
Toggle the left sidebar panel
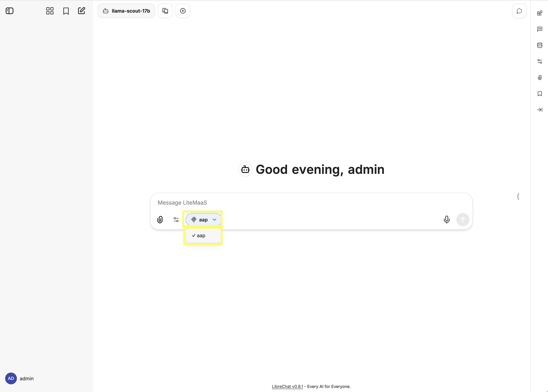(x=10, y=11)
